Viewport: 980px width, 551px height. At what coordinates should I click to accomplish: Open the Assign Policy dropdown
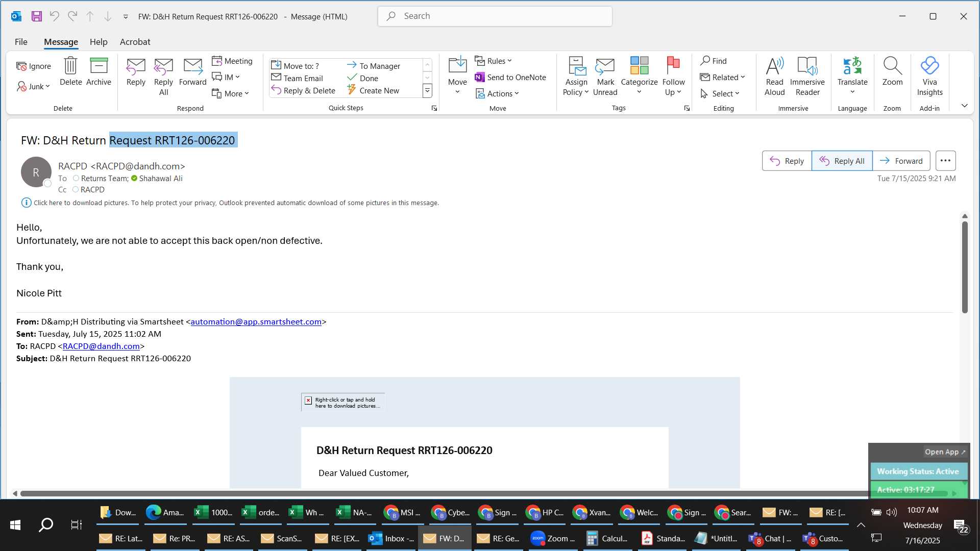576,77
